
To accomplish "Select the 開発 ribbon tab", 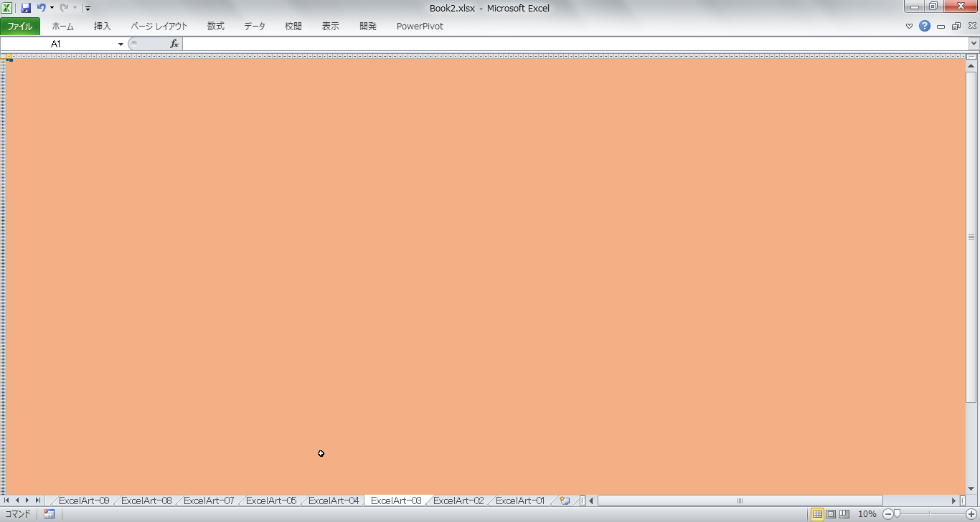I will pos(368,27).
